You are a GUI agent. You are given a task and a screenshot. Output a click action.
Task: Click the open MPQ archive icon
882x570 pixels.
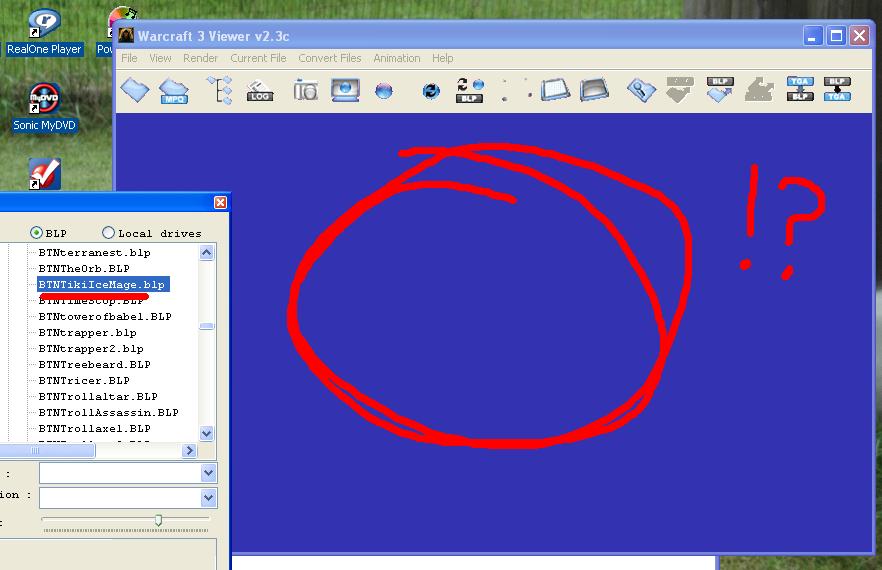point(174,91)
